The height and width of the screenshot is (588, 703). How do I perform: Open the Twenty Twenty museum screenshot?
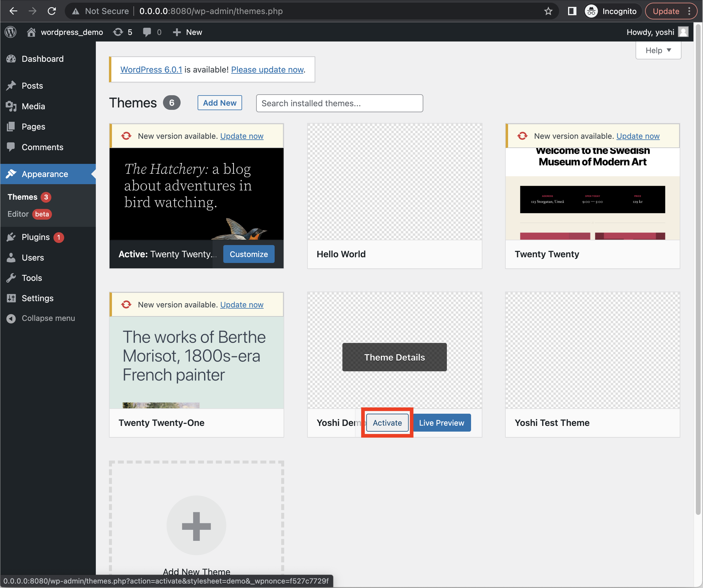click(x=593, y=194)
